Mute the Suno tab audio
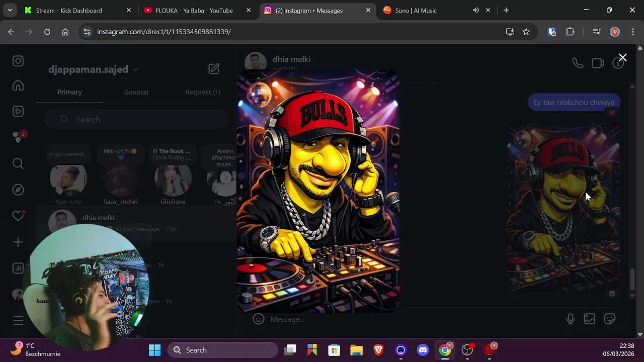Screen dimensions: 644x362 coord(476,10)
